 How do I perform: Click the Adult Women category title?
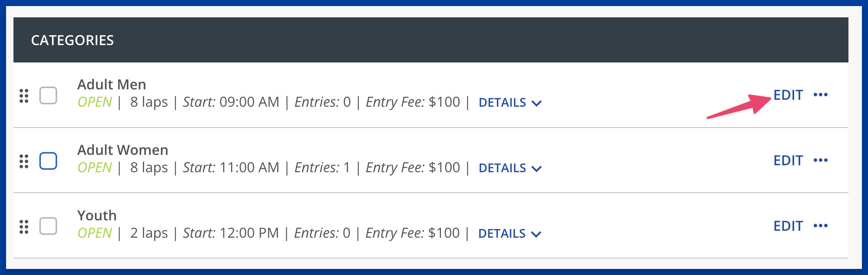(123, 150)
